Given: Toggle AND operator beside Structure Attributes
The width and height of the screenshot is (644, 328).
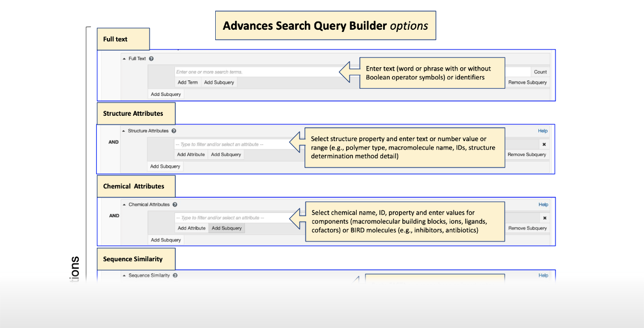Looking at the screenshot, I should [113, 142].
